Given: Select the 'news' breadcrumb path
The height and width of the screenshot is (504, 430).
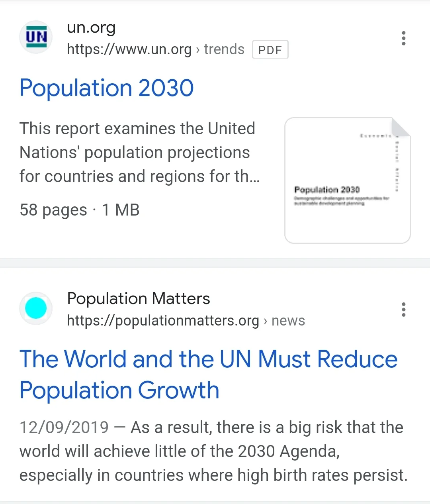Looking at the screenshot, I should click(288, 321).
